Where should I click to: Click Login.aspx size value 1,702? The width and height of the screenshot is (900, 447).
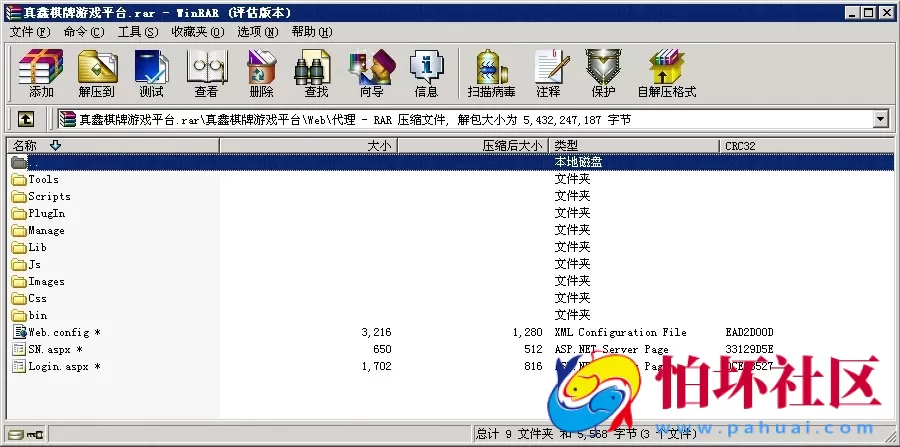pos(377,366)
